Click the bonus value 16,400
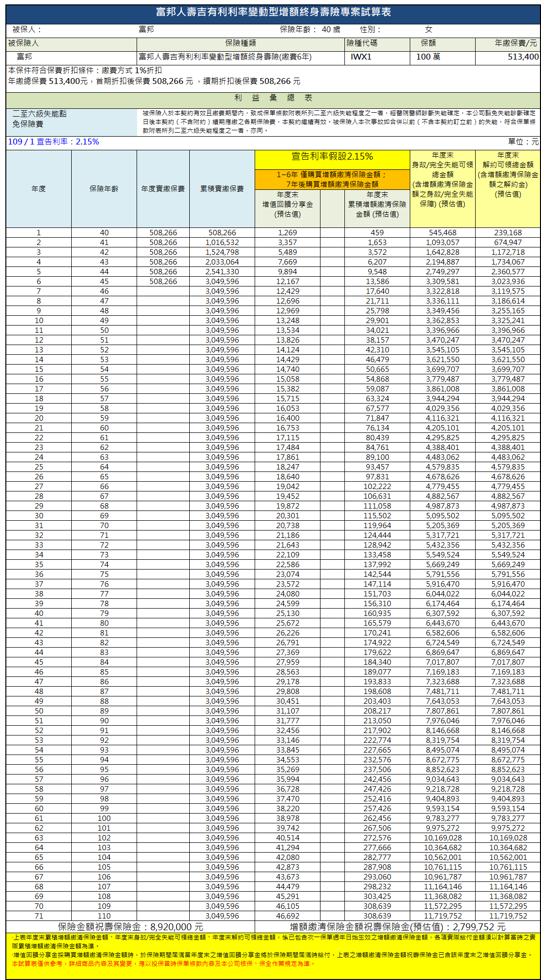The height and width of the screenshot is (980, 541). tap(287, 418)
